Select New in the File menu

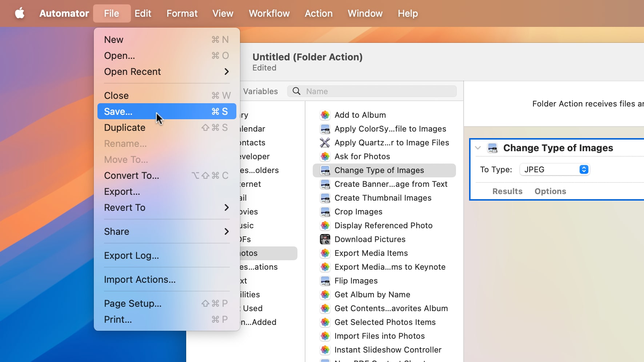[167, 40]
